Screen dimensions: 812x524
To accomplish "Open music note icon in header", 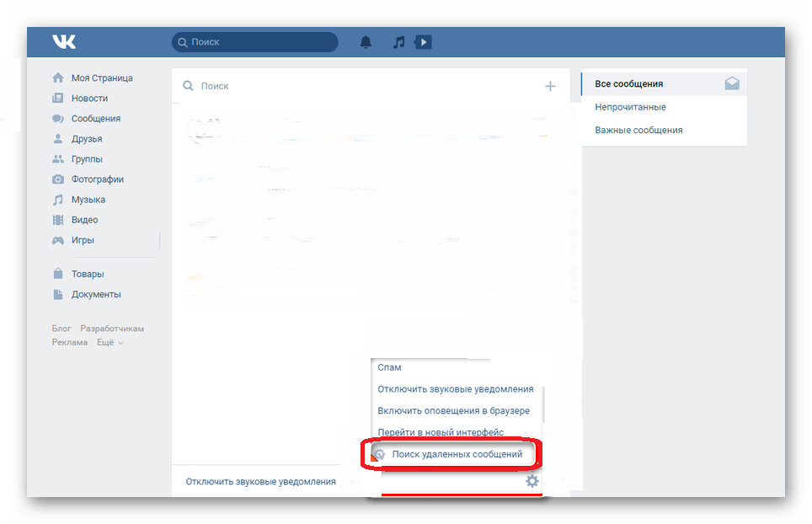I will [398, 42].
